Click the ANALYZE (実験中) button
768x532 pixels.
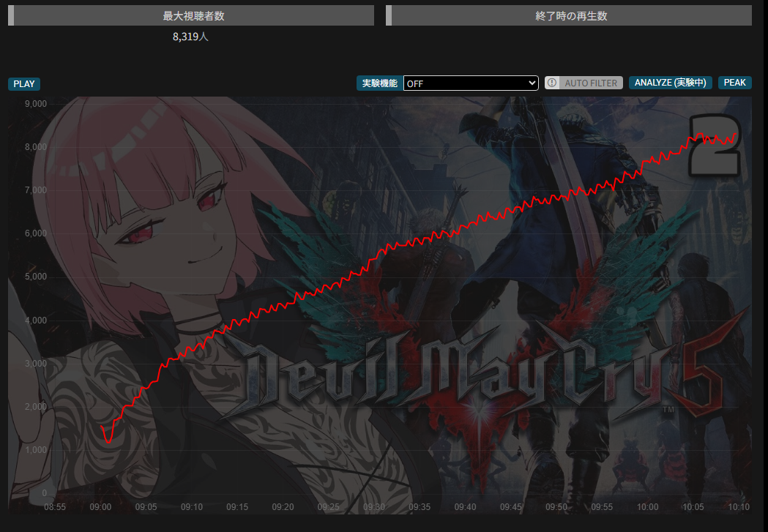[670, 83]
